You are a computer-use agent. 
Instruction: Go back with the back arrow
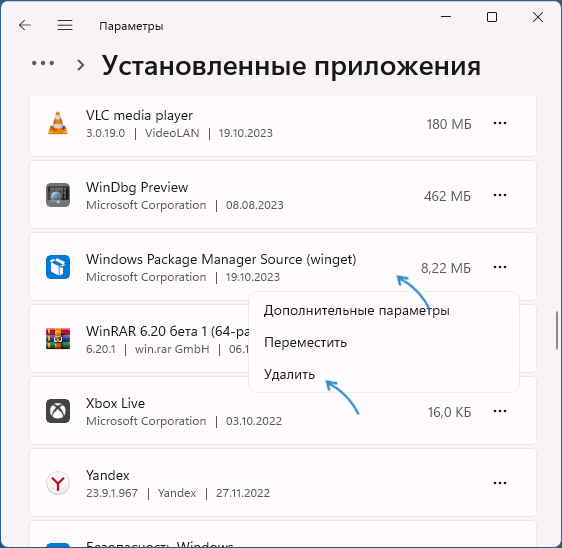pos(25,25)
